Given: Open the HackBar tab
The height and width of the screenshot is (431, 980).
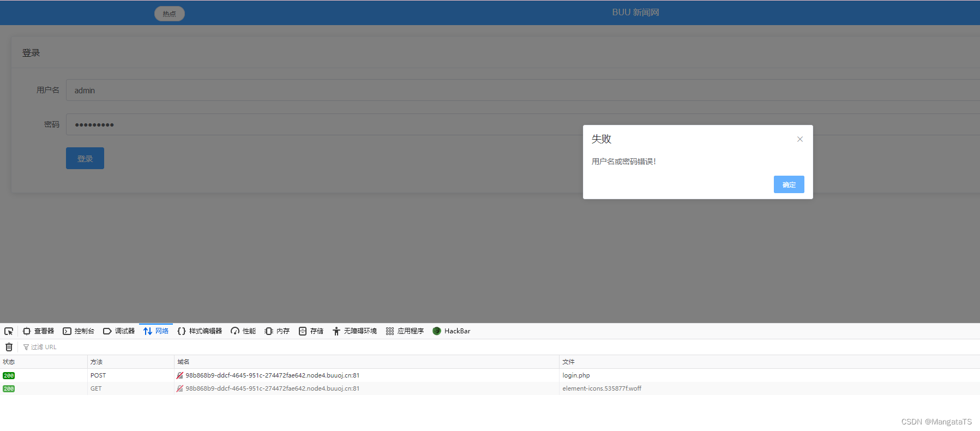Looking at the screenshot, I should pyautogui.click(x=451, y=331).
